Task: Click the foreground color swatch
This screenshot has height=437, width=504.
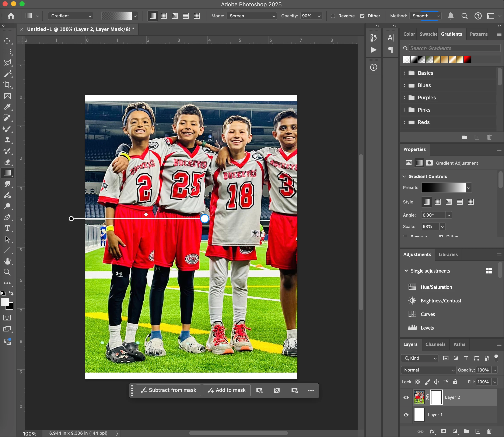Action: point(5,302)
